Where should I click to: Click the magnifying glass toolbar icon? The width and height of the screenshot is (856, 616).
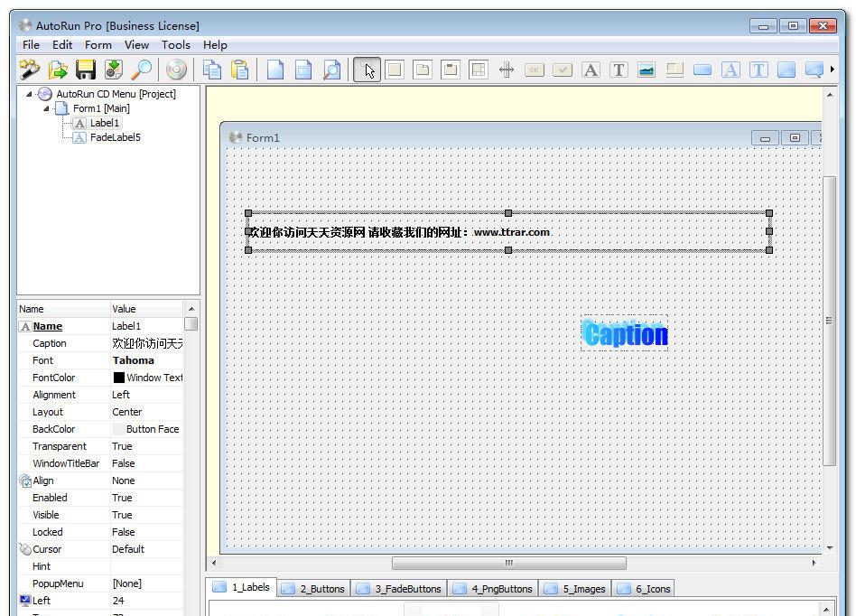(142, 70)
